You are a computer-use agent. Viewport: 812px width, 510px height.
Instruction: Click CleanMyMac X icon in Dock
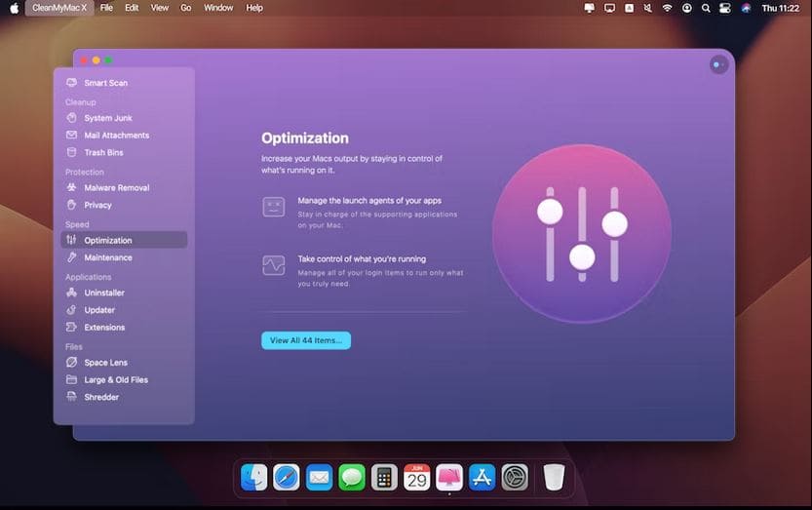[449, 478]
